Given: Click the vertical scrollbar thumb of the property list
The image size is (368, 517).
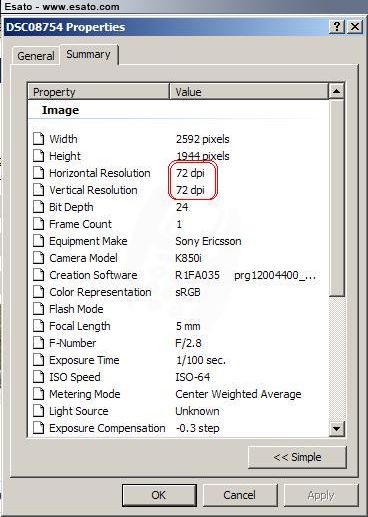Looking at the screenshot, I should [x=336, y=197].
